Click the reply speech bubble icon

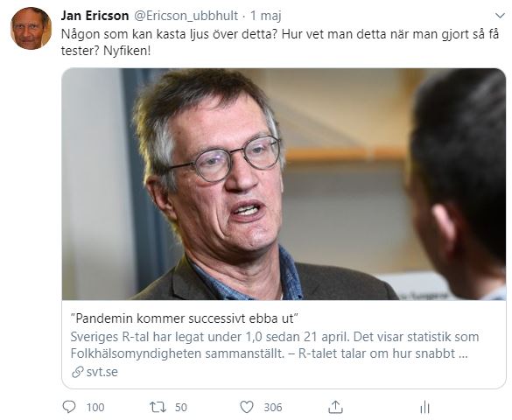coord(69,407)
